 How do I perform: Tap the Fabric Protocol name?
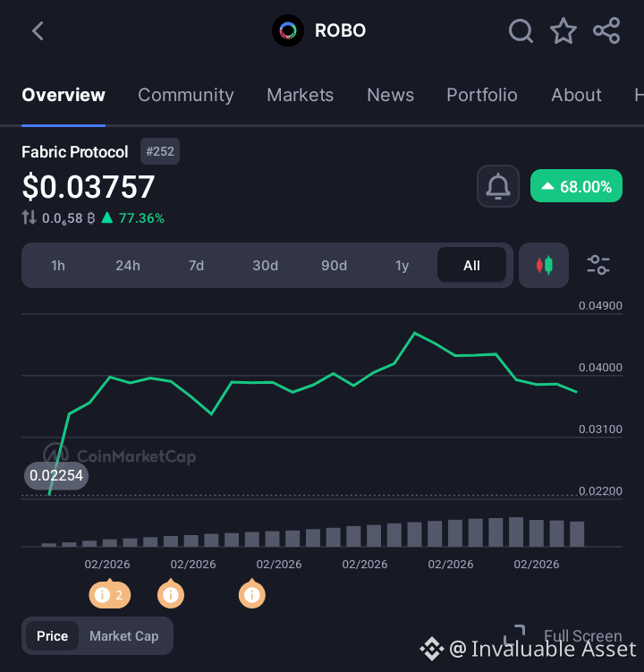point(75,152)
